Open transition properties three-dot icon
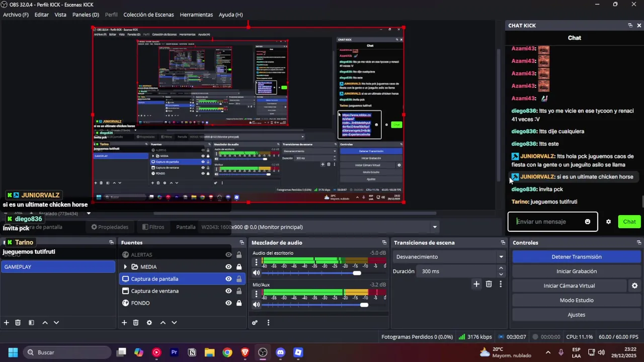Image resolution: width=644 pixels, height=362 pixels. [x=500, y=284]
